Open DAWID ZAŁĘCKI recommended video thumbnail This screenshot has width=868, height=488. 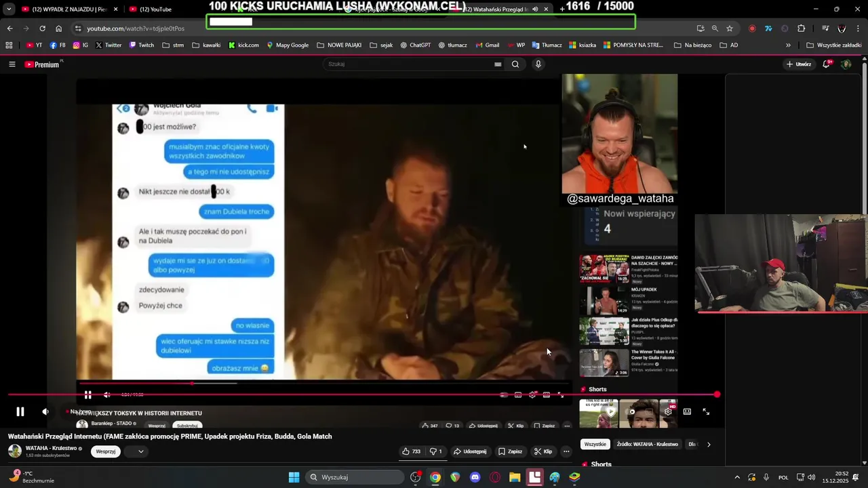coord(604,268)
